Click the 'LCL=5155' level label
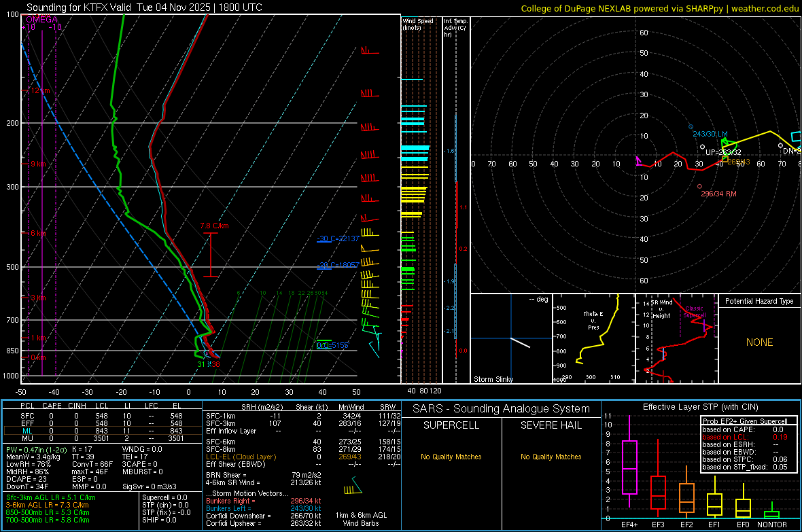 point(332,345)
